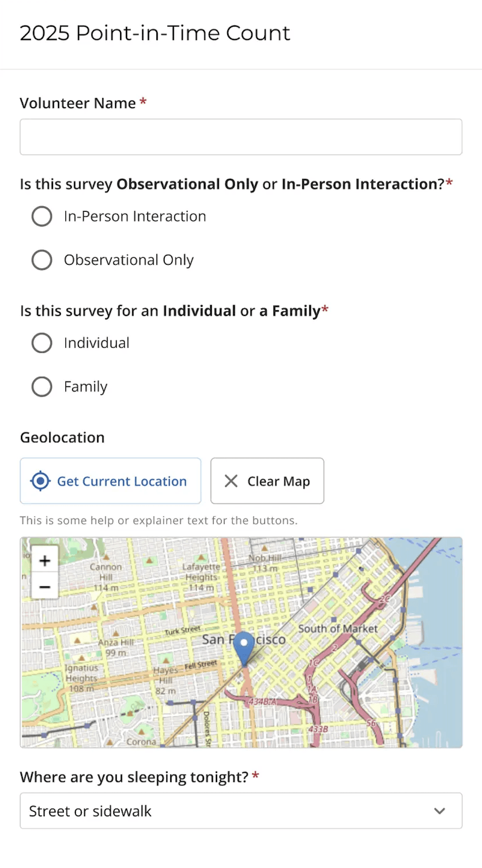Open the Where are you sleeping tonight dropdown

click(241, 811)
